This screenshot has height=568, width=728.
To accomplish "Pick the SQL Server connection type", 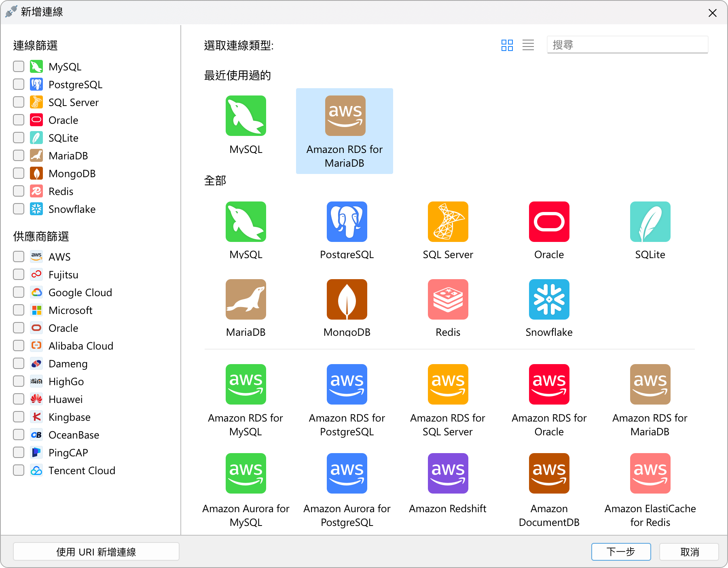I will click(448, 222).
